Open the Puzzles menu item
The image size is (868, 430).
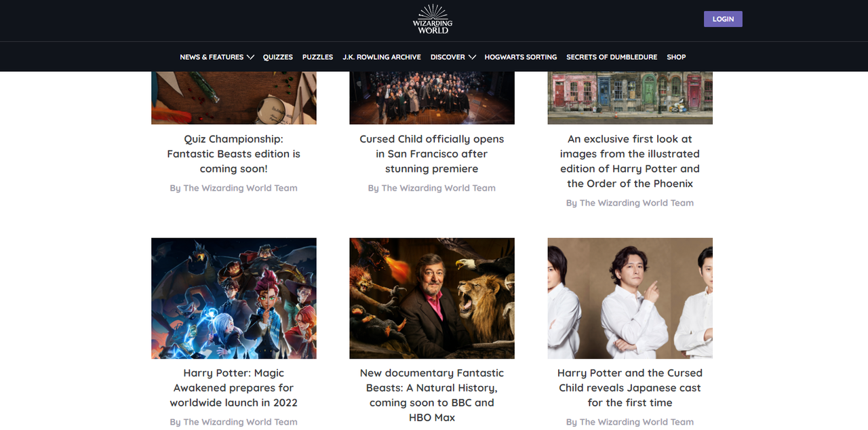pyautogui.click(x=317, y=57)
